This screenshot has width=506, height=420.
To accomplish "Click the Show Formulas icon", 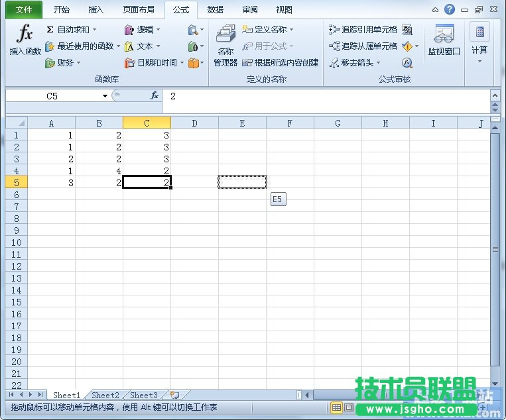I will point(407,30).
